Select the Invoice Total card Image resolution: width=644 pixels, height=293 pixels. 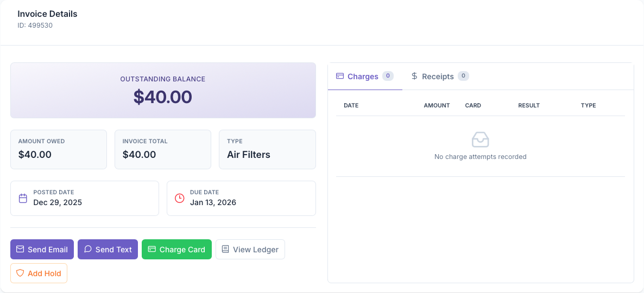click(163, 149)
